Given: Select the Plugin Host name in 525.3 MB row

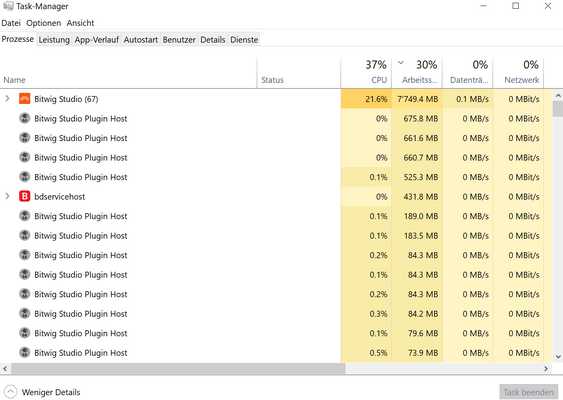Looking at the screenshot, I should (81, 177).
